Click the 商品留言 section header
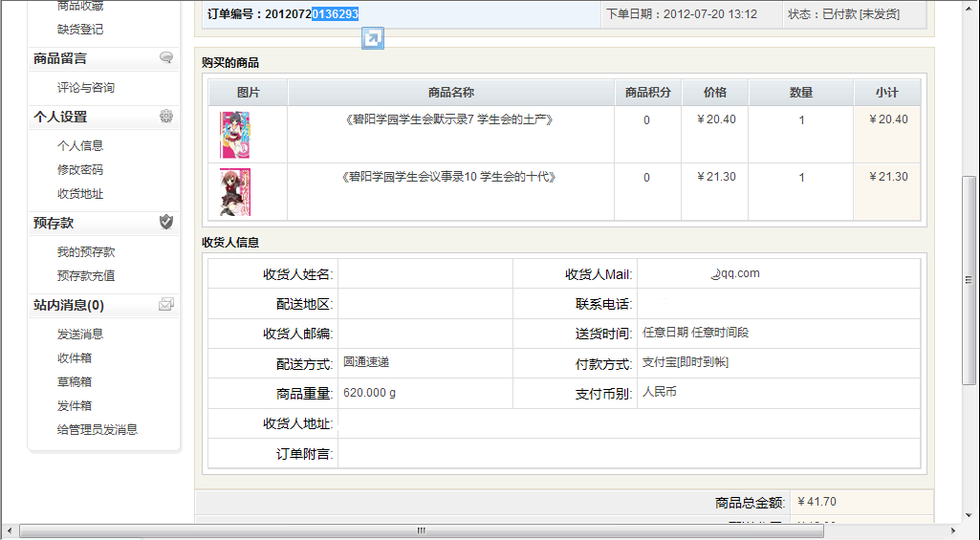980x540 pixels. point(60,58)
